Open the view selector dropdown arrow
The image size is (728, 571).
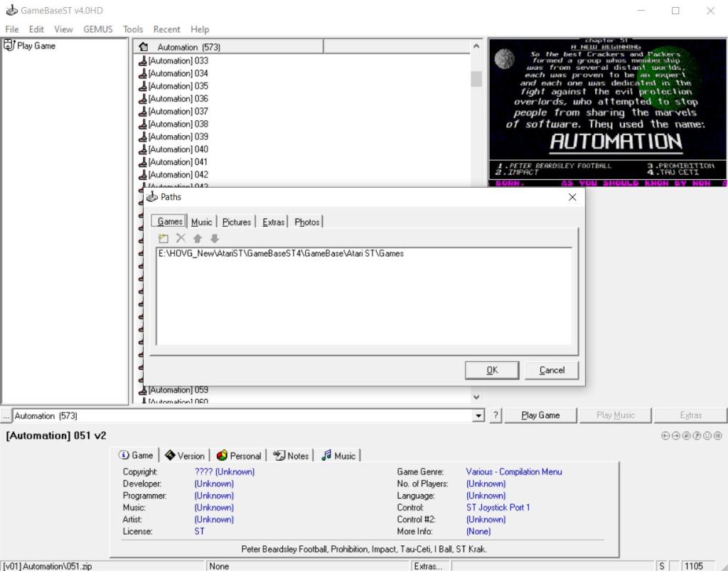478,415
